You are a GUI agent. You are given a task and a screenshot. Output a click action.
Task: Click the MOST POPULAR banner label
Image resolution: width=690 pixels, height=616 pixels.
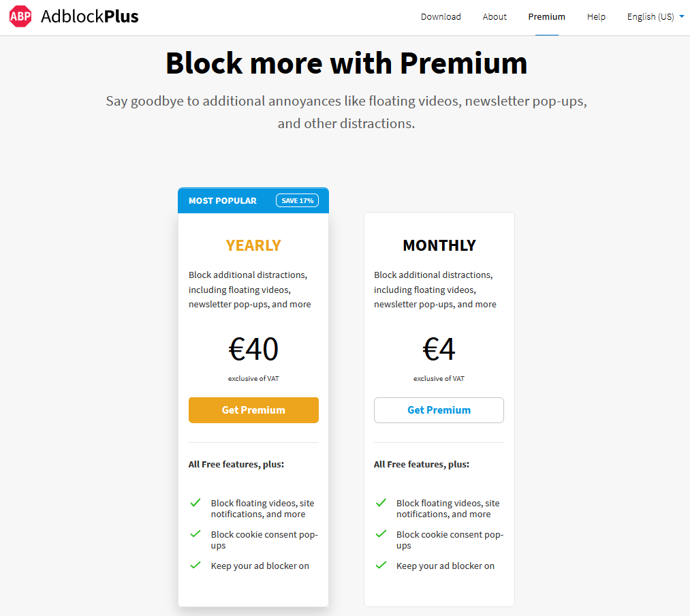click(x=223, y=200)
